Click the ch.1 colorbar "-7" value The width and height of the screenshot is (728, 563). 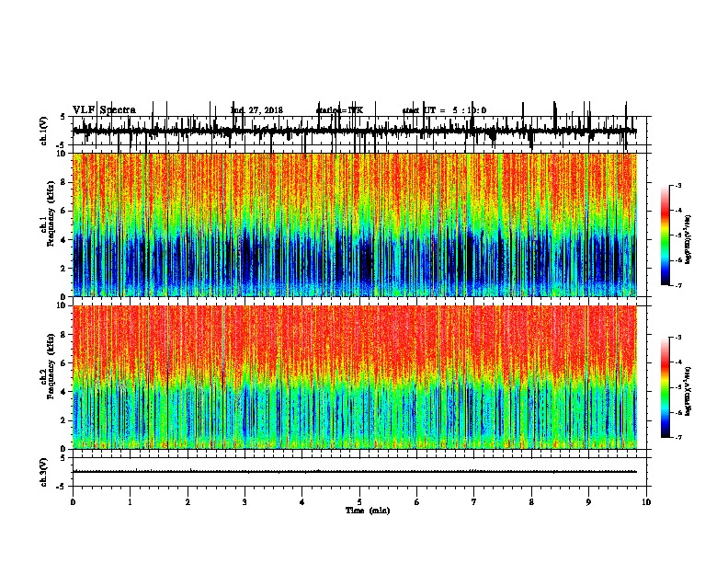tap(678, 285)
